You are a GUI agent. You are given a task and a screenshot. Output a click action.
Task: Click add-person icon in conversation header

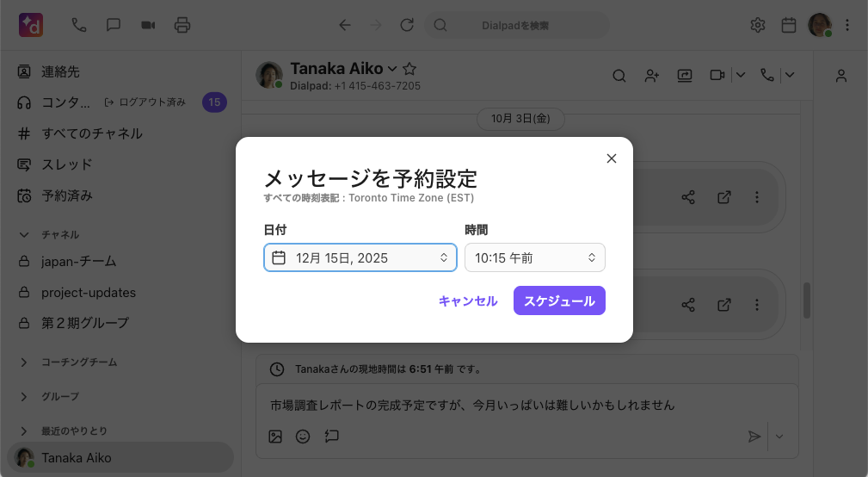pyautogui.click(x=652, y=76)
